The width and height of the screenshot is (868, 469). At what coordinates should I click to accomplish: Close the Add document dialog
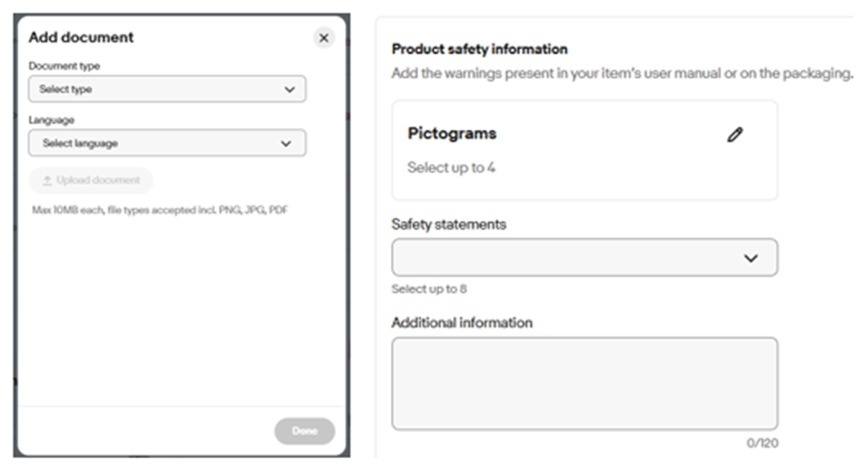(x=324, y=38)
